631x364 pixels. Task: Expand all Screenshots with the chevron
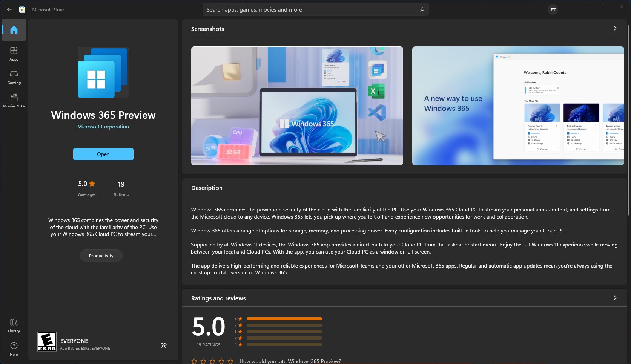pos(615,28)
